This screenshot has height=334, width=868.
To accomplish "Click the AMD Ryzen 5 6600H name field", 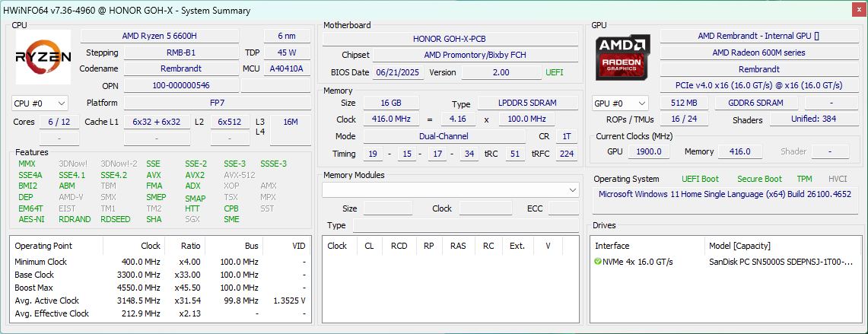I will click(x=160, y=36).
